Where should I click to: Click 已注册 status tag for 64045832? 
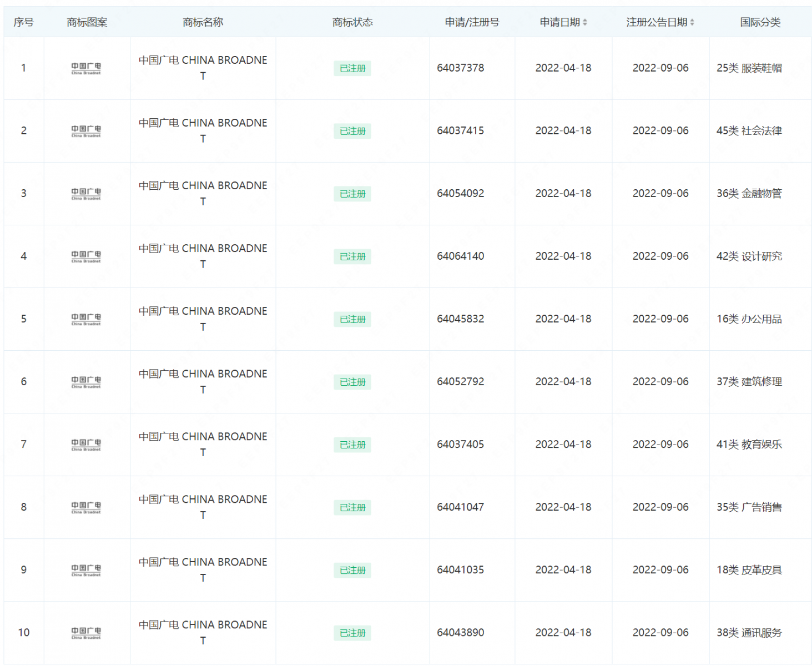click(x=352, y=319)
